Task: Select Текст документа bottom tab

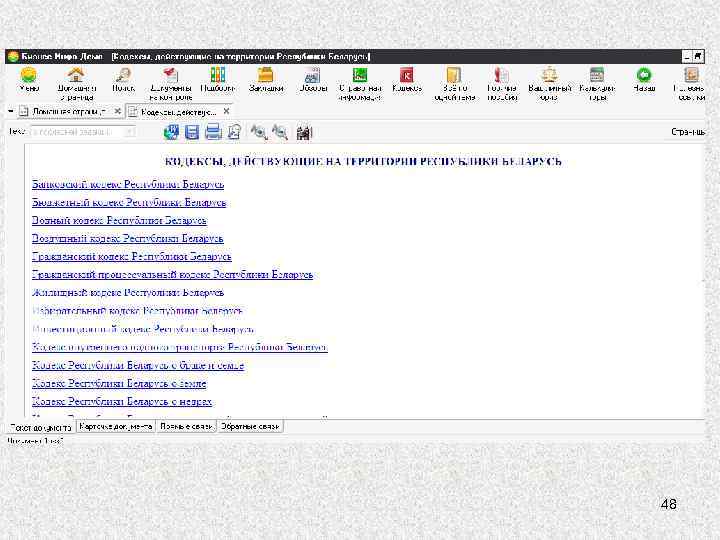Action: pos(41,427)
